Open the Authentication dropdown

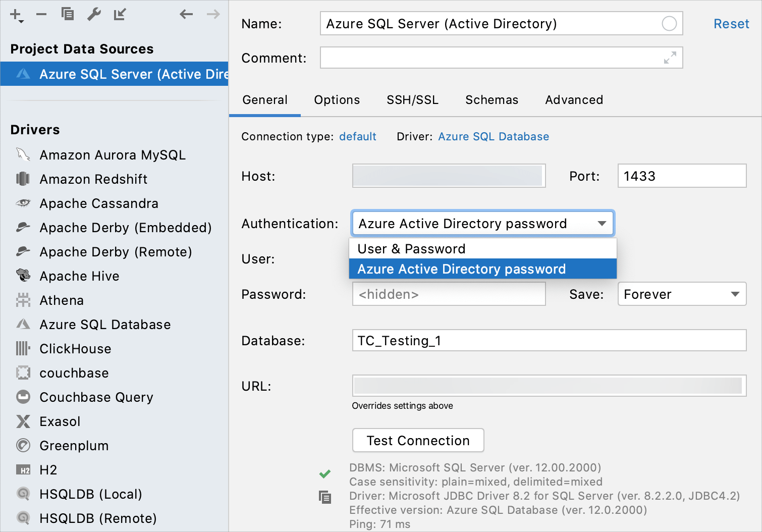coord(483,224)
